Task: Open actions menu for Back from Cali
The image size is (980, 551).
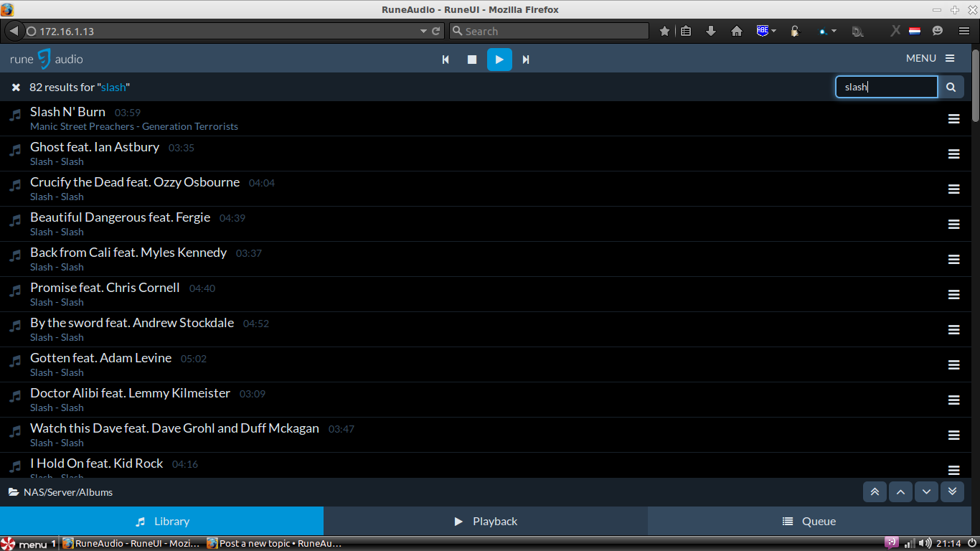Action: coord(954,260)
